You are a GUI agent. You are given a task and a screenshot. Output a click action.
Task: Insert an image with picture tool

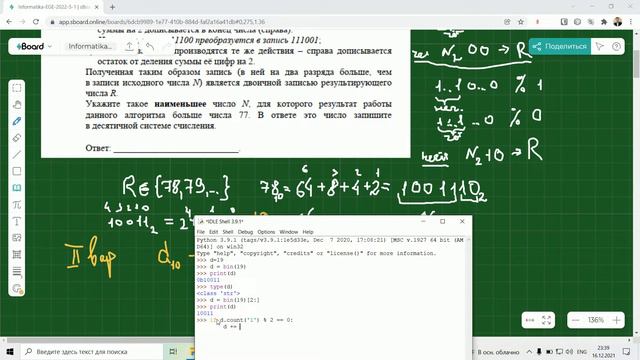(x=17, y=238)
